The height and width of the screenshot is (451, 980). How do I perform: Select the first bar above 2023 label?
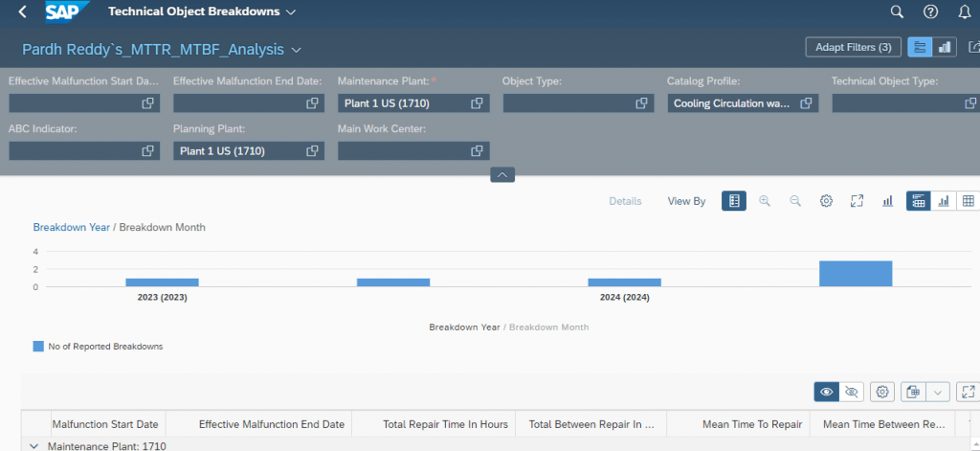[162, 282]
